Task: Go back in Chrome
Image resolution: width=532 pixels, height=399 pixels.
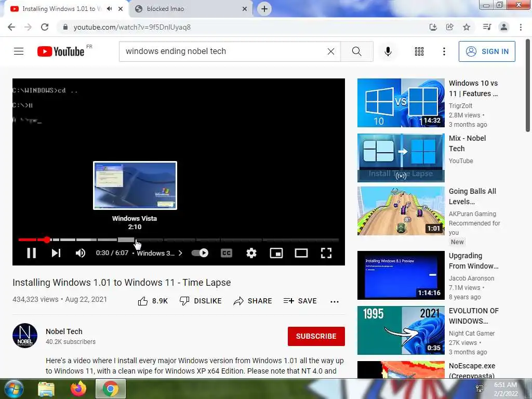Action: (11, 27)
